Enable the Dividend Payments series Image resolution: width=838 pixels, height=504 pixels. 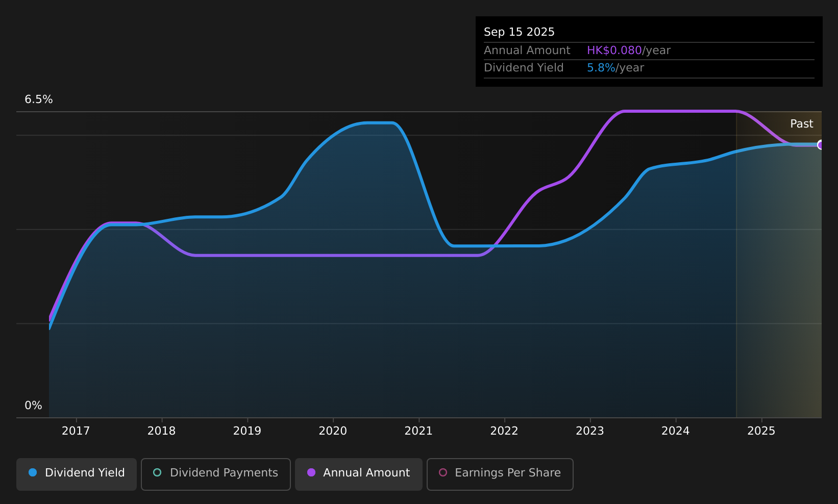pos(216,474)
